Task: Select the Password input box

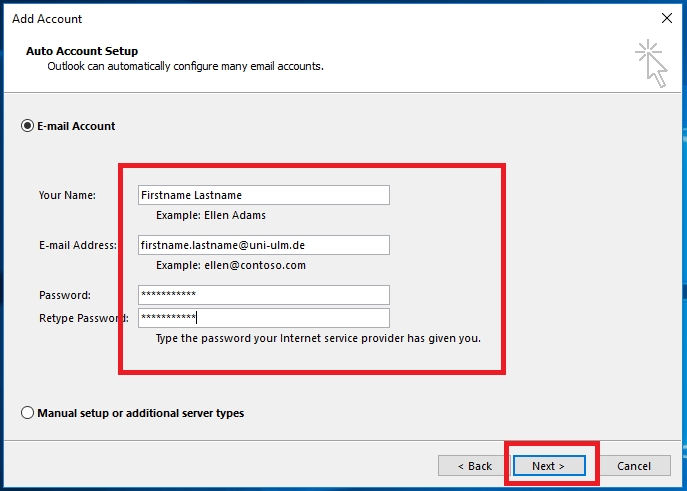Action: pyautogui.click(x=264, y=295)
